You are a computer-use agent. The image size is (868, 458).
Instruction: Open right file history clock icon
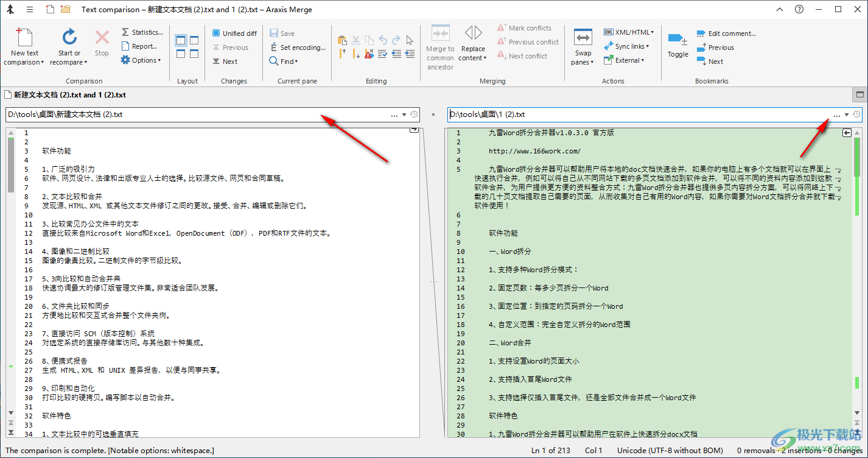tap(856, 114)
